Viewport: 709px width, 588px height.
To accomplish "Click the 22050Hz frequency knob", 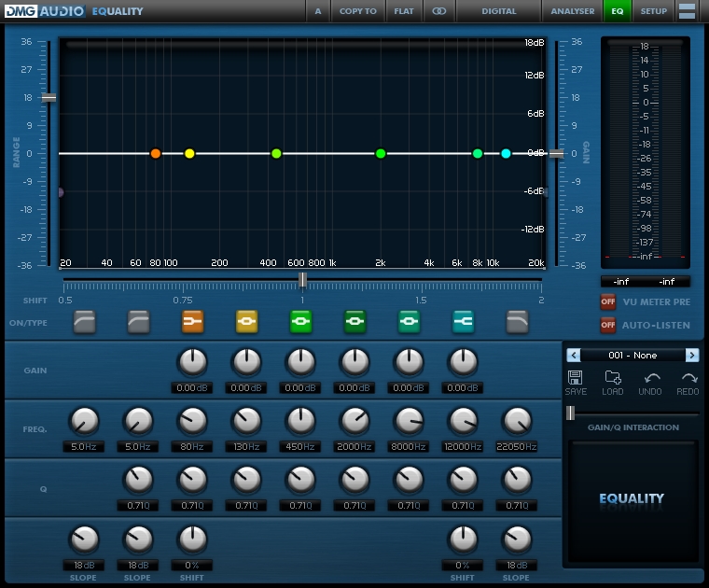I will (517, 421).
